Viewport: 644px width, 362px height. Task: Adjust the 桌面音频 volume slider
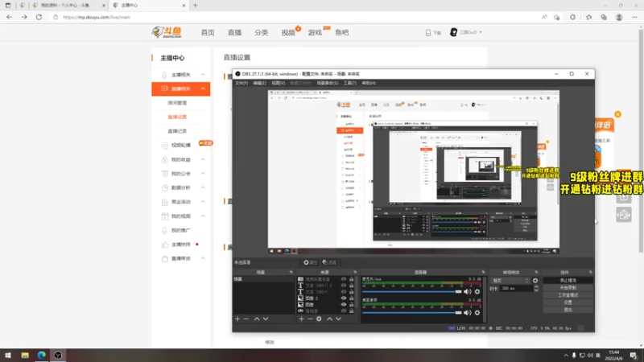(x=412, y=313)
